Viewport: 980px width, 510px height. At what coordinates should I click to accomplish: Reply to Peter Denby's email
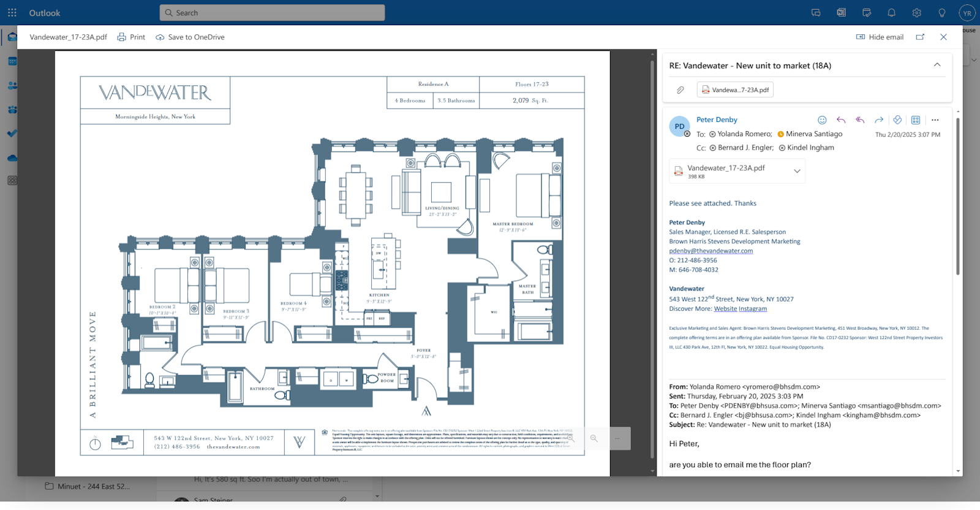coord(841,120)
